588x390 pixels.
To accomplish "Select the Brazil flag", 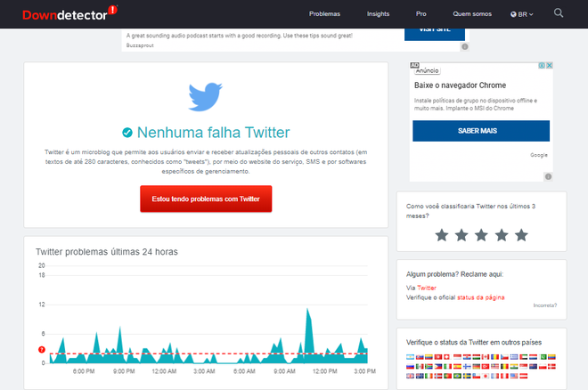I will (x=457, y=376).
